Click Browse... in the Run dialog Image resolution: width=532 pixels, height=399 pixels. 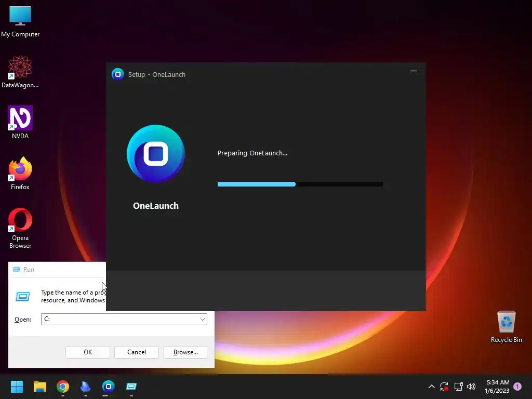(x=185, y=352)
